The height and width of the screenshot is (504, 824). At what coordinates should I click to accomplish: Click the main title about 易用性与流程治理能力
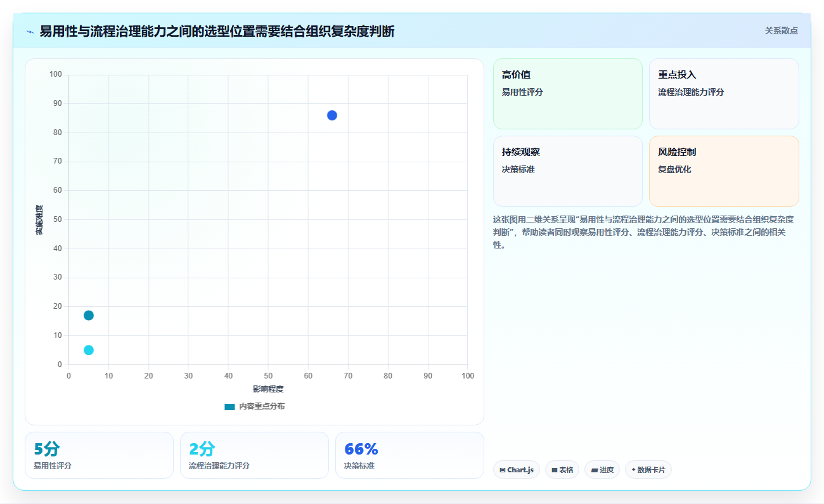pos(217,31)
